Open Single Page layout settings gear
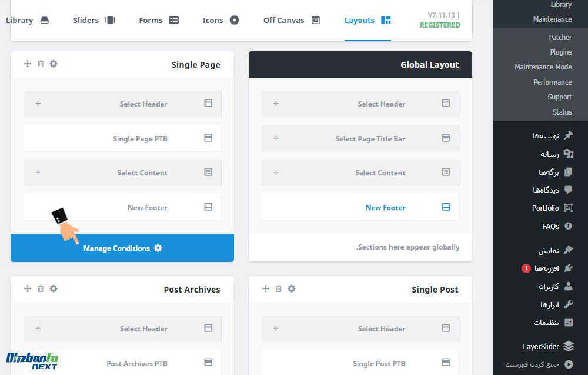This screenshot has width=588, height=375. 54,64
